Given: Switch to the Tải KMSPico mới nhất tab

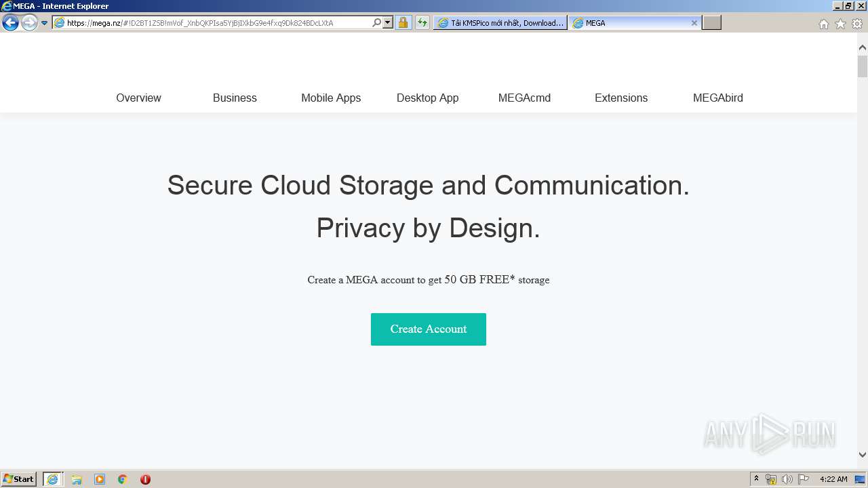Looking at the screenshot, I should point(500,23).
